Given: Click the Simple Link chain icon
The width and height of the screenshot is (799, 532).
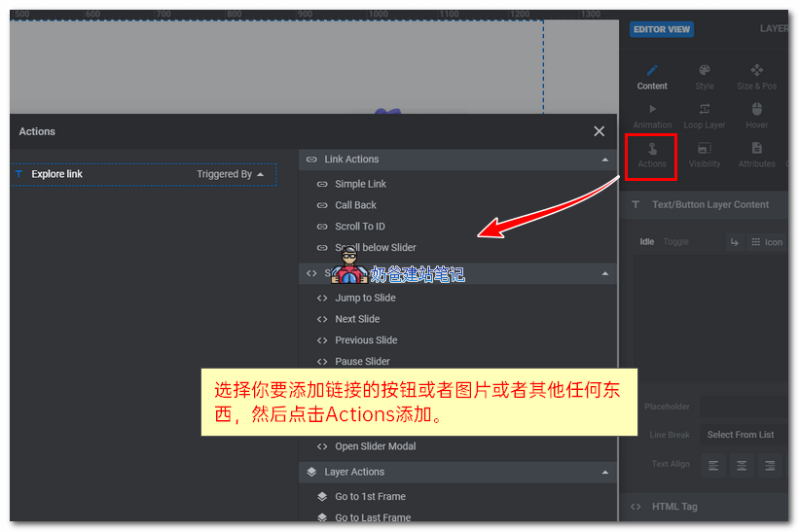Looking at the screenshot, I should pos(322,184).
